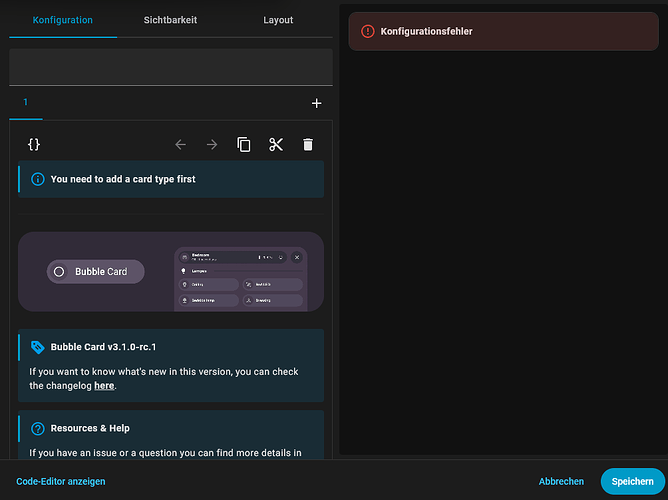Select card tab number 1

coord(26,103)
